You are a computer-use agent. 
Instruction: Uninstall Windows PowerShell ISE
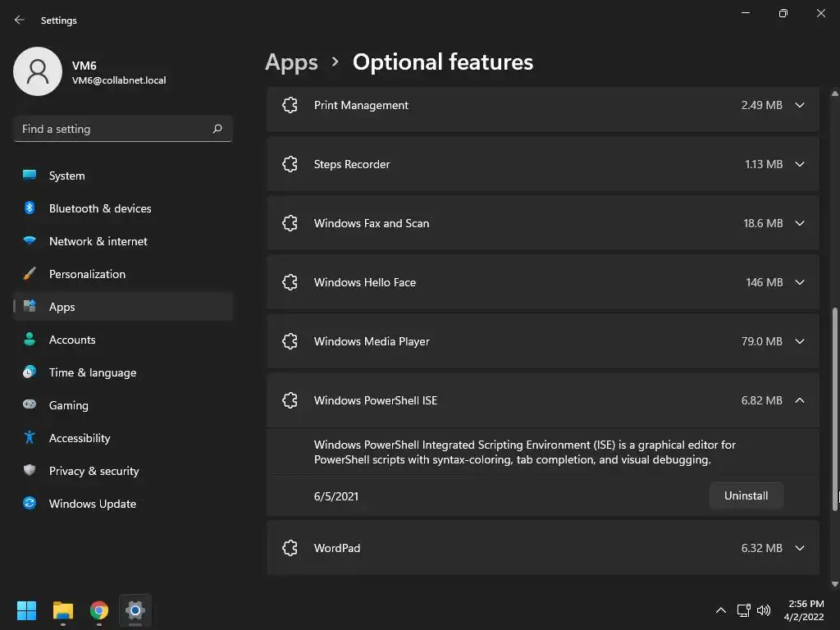pyautogui.click(x=746, y=495)
